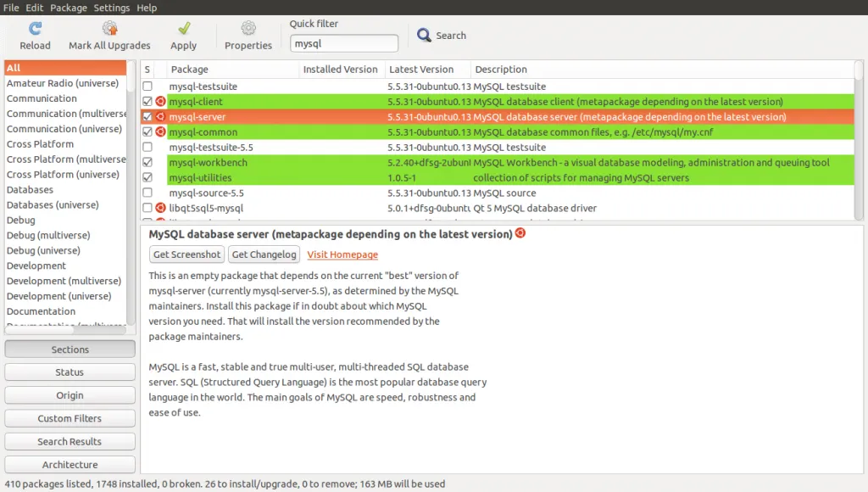Click the Quick filter text field

[344, 43]
